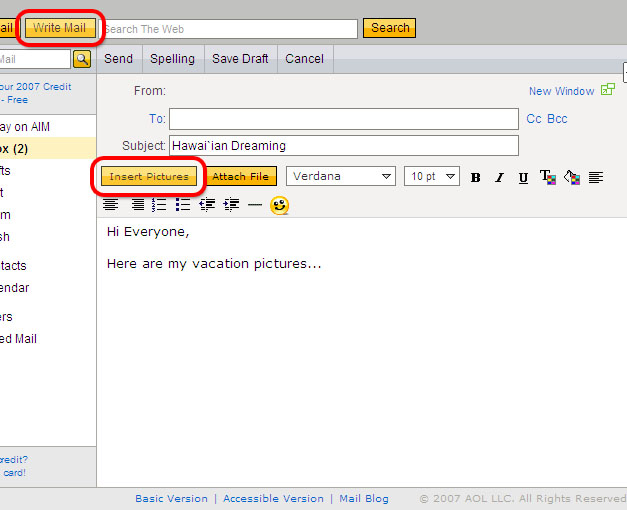Click the bulleted list icon
The height and width of the screenshot is (510, 627).
pyautogui.click(x=183, y=205)
